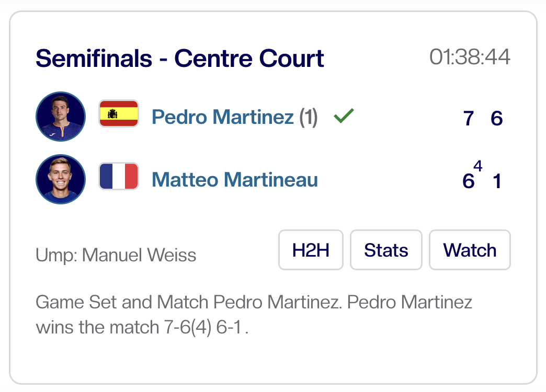Click the France flag icon

click(119, 177)
